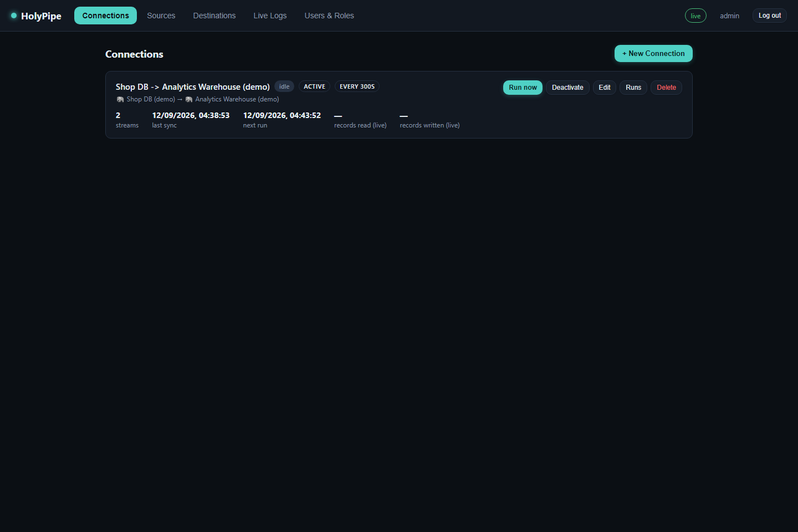Click the Log out button
This screenshot has width=798, height=532.
770,16
